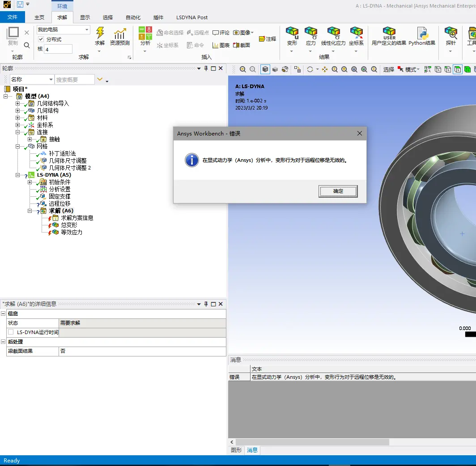Viewport: 476px width, 466px height.
Task: Select the 总变形 result item
Action: click(x=69, y=225)
